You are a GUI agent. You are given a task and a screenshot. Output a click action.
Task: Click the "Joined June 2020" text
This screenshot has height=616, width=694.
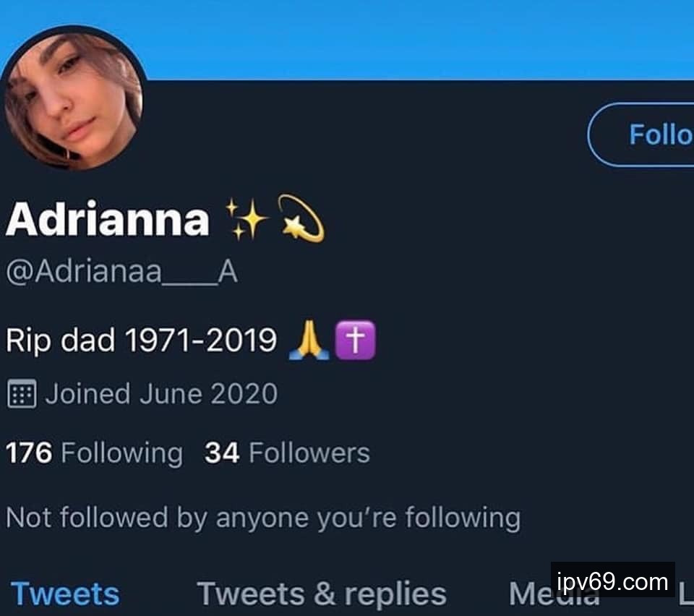point(161,395)
